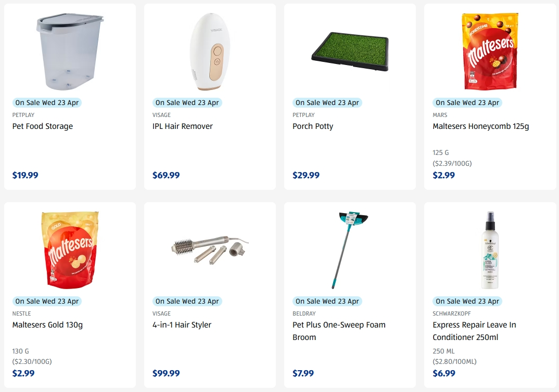Open Pet Plus One-Sweep Foam Broom link
559x392 pixels.
tap(339, 331)
